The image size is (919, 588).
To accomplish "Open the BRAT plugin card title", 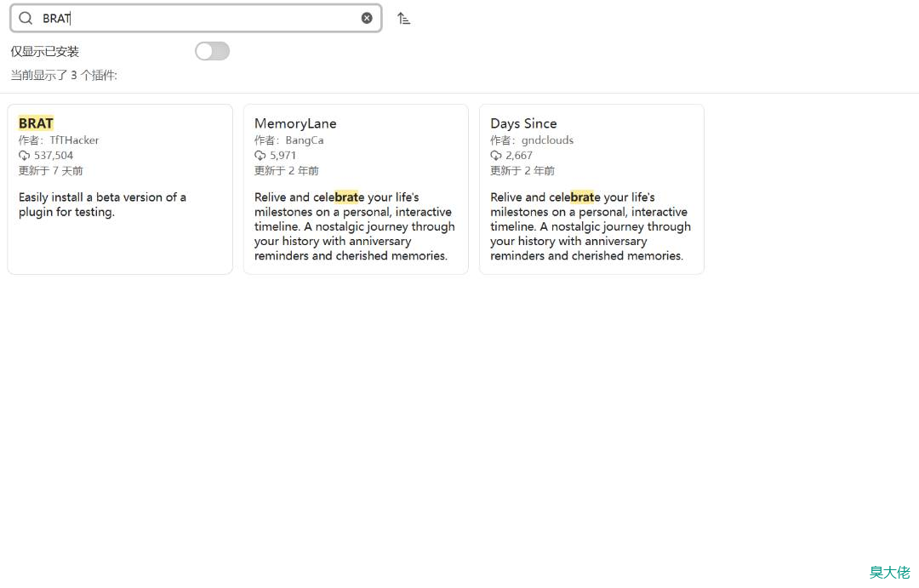I will tap(36, 123).
